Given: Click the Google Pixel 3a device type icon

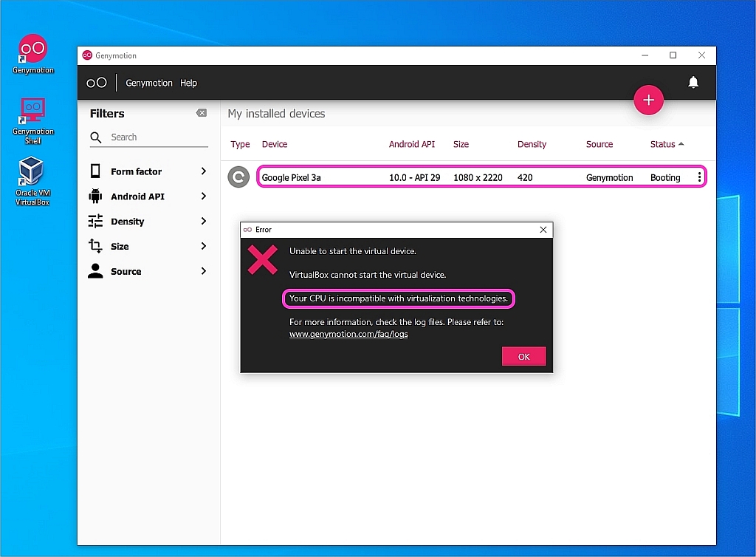Looking at the screenshot, I should point(238,177).
